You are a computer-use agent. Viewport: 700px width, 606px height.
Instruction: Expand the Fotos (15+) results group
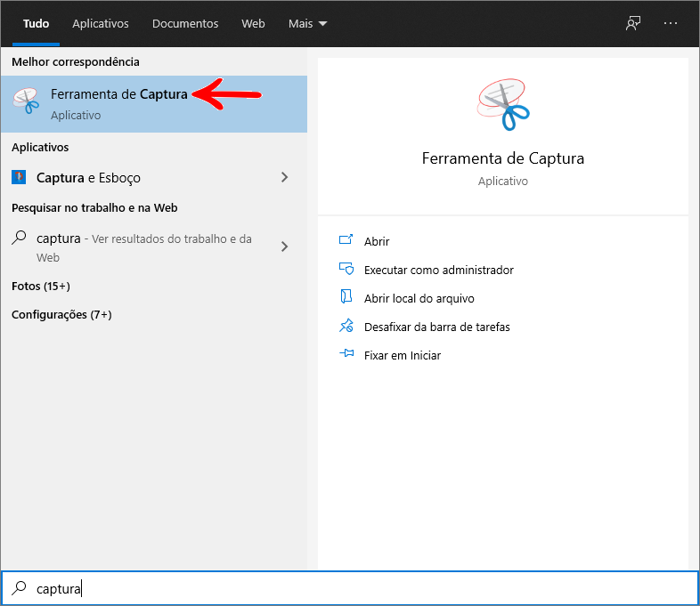[41, 286]
